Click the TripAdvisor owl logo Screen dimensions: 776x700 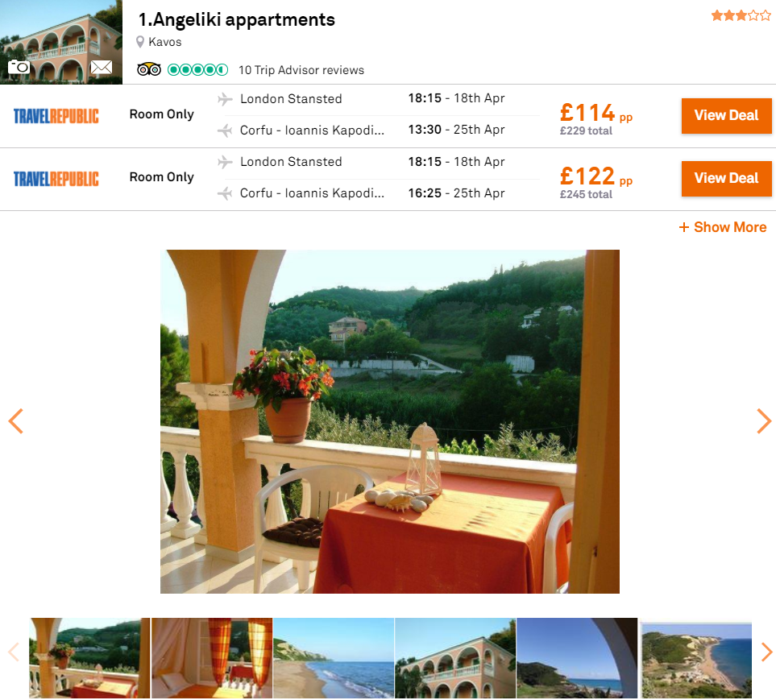(x=149, y=70)
